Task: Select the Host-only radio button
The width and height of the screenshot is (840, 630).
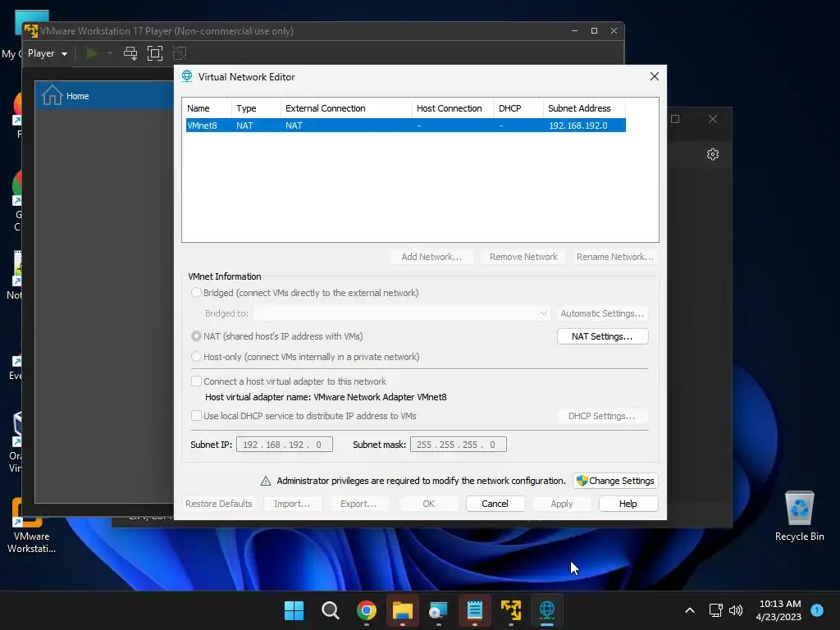Action: (x=196, y=356)
